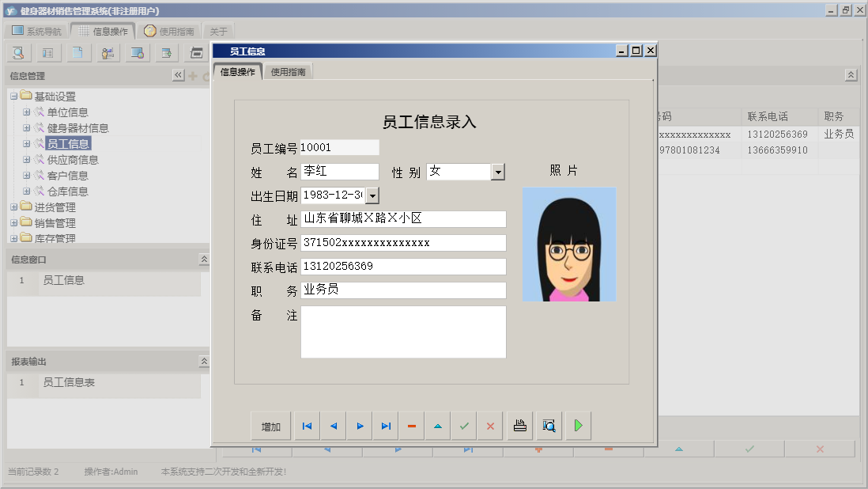Open the 性别 gender dropdown
This screenshot has height=489, width=868.
point(498,172)
